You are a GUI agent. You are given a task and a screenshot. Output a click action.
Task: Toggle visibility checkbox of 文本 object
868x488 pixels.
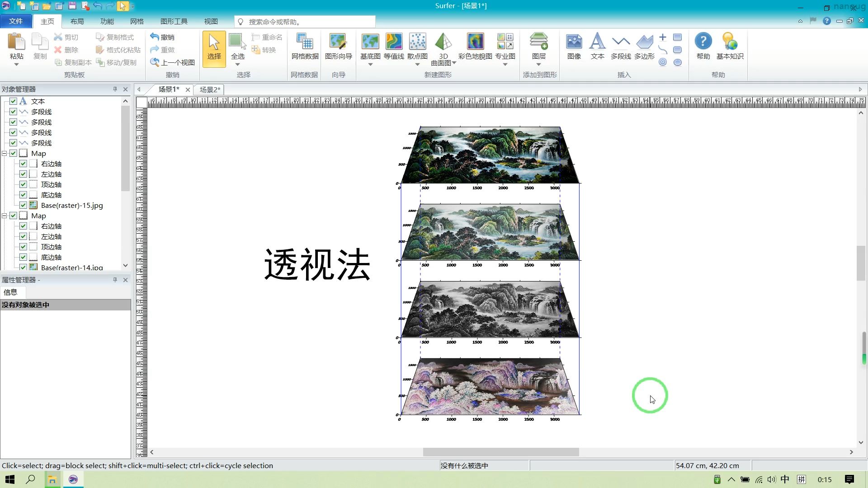[x=13, y=101]
